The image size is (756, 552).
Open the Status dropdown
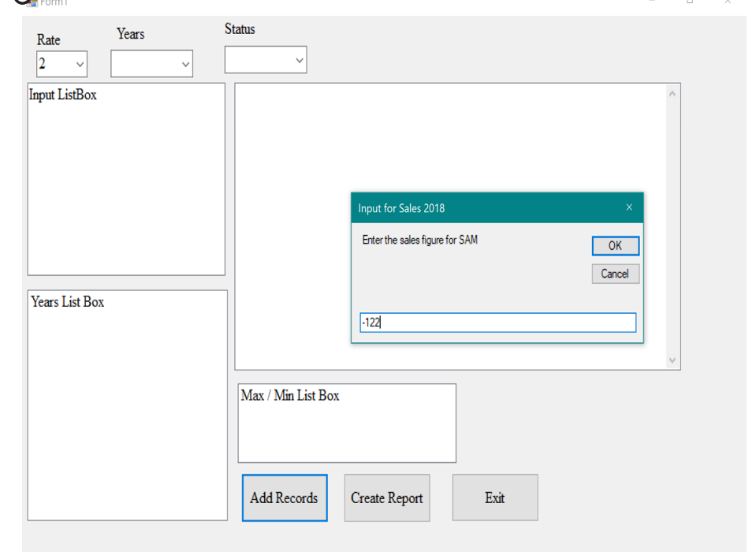coord(299,58)
